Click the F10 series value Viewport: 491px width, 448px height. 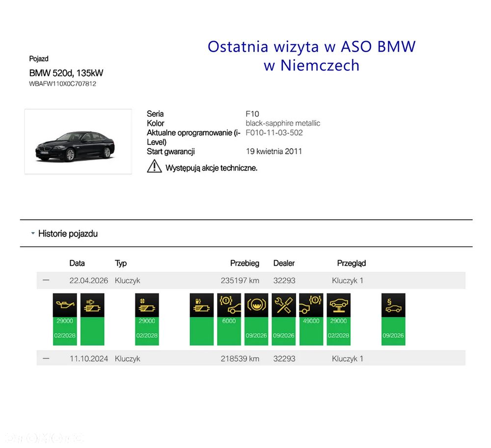[252, 114]
